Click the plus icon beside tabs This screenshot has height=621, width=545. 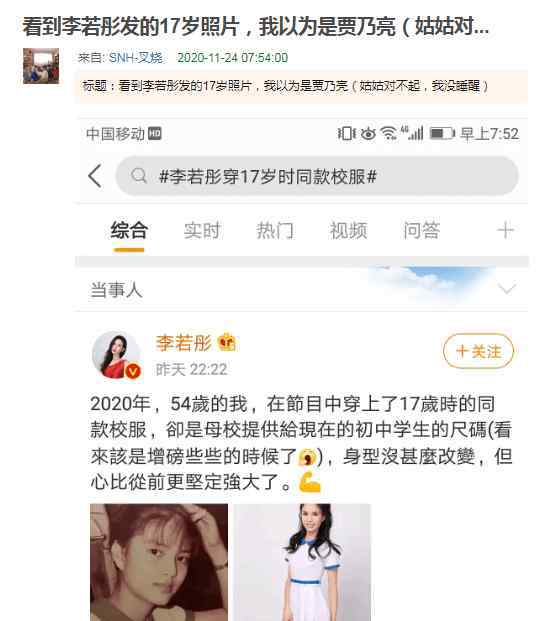tap(505, 230)
